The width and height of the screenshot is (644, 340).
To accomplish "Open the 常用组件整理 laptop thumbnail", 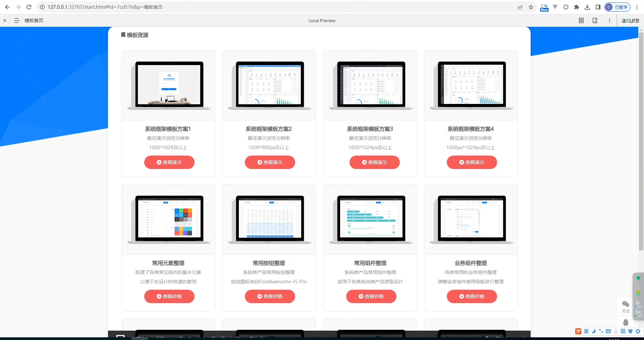I will pos(371,219).
